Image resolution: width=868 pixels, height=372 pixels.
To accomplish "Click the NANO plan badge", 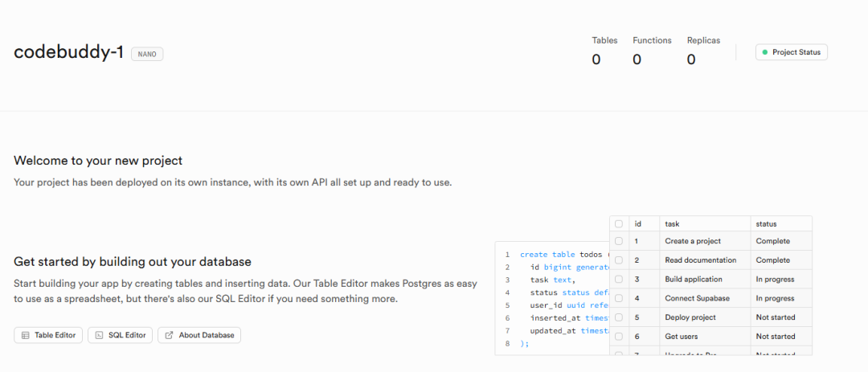I will (147, 54).
